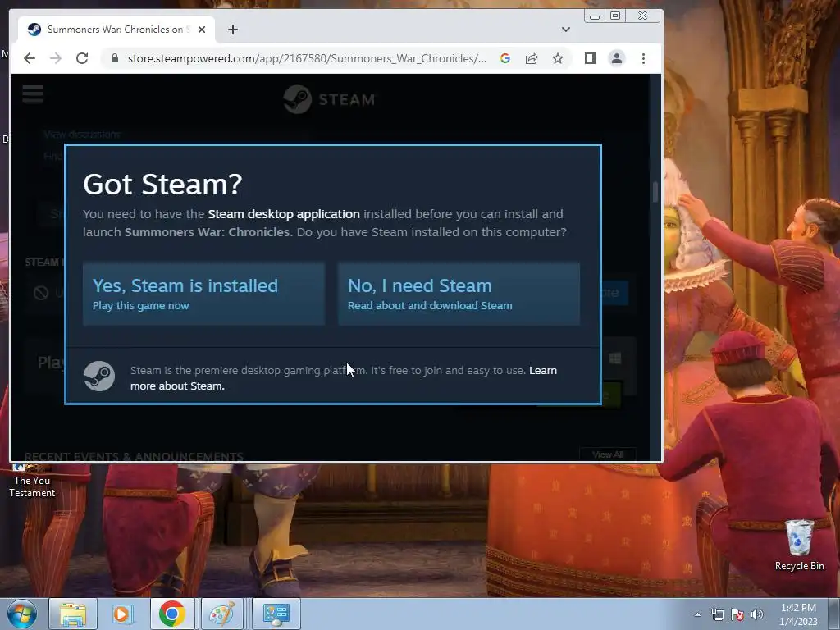Click the Chrome back arrow
This screenshot has width=840, height=630.
[30, 58]
